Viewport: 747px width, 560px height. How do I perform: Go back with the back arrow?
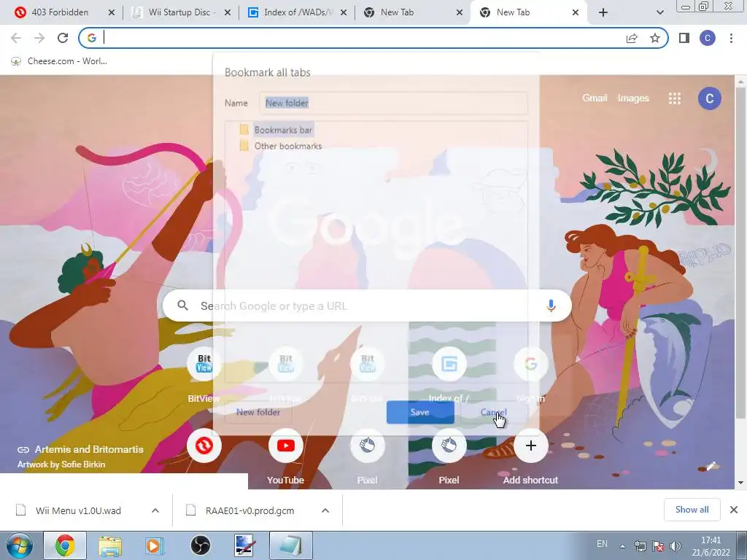pyautogui.click(x=16, y=38)
